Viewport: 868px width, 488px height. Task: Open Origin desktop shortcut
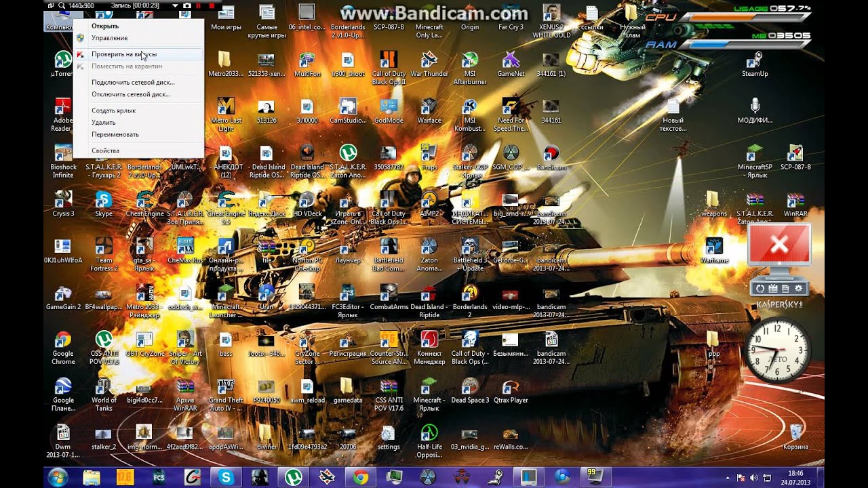coord(470,17)
